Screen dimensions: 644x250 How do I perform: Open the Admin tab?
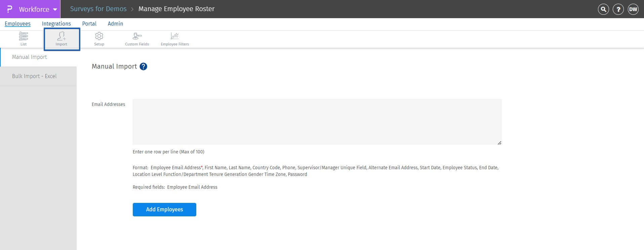coord(115,24)
